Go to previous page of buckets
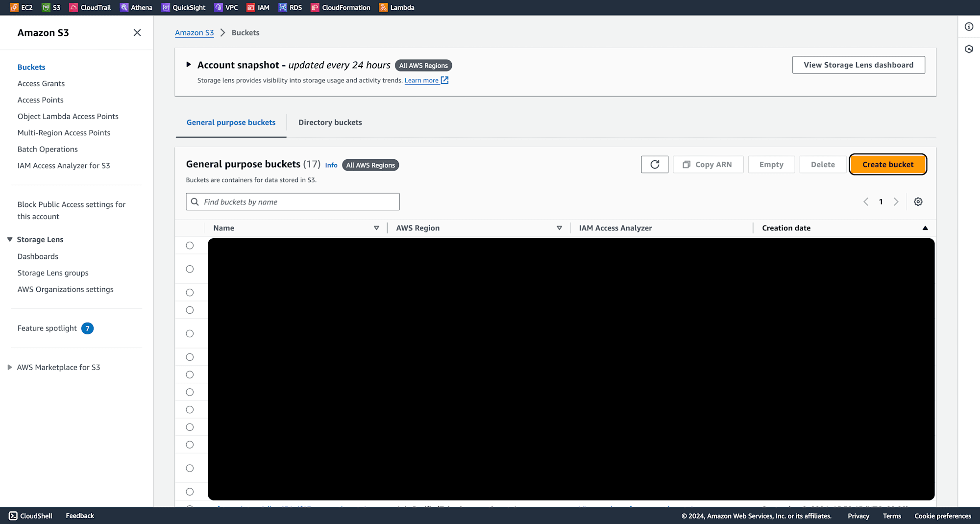980x524 pixels. point(866,201)
